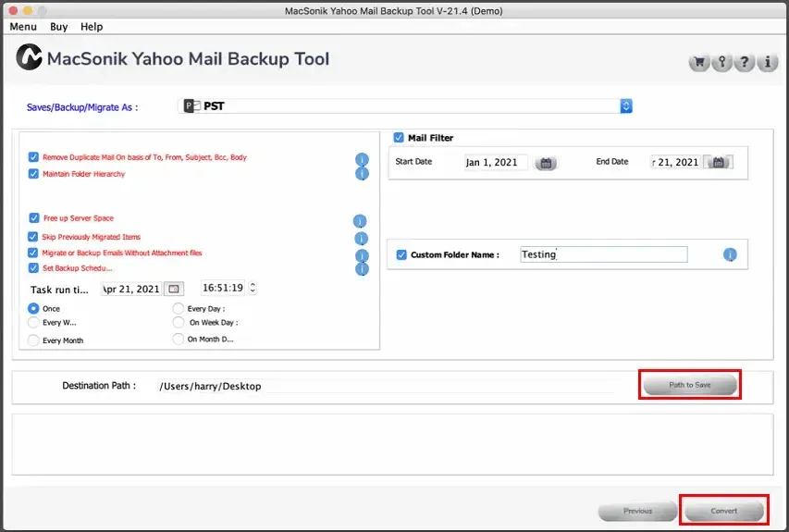The image size is (789, 532).
Task: Show info for Custom Folder Name
Action: (730, 254)
